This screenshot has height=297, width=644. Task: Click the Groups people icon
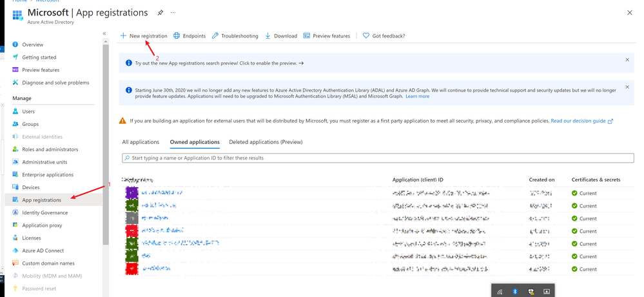click(15, 124)
